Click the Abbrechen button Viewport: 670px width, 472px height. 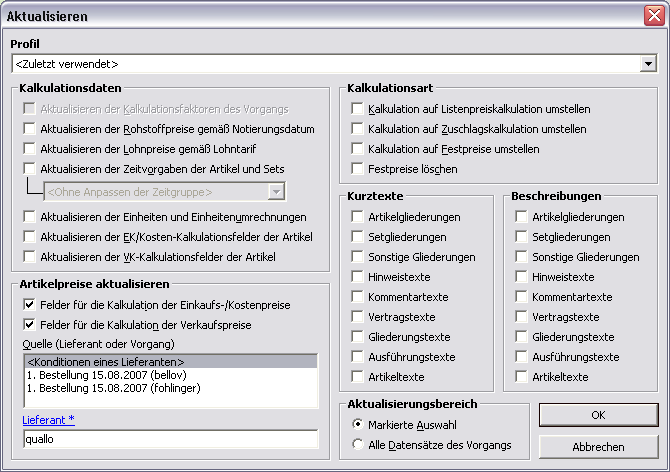coord(598,447)
